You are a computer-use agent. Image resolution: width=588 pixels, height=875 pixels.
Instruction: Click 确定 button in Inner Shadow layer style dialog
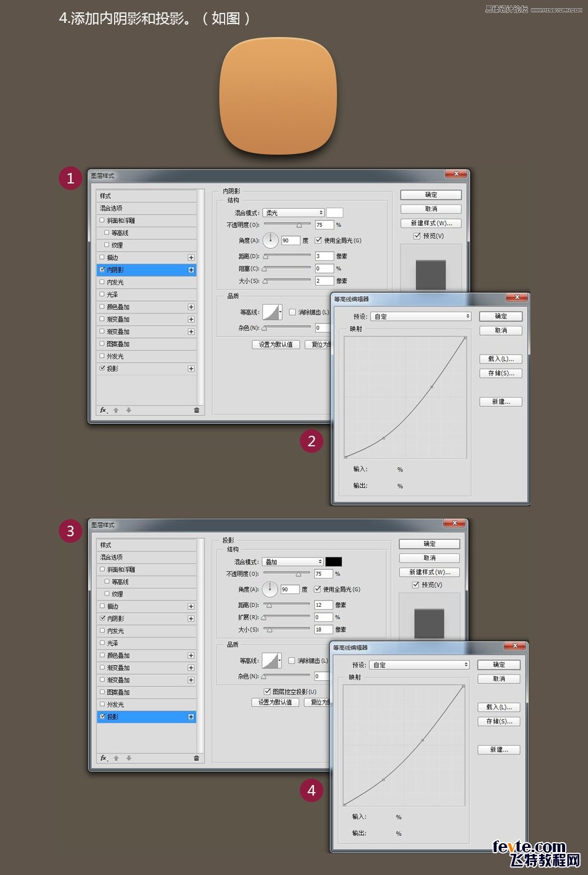[x=431, y=195]
